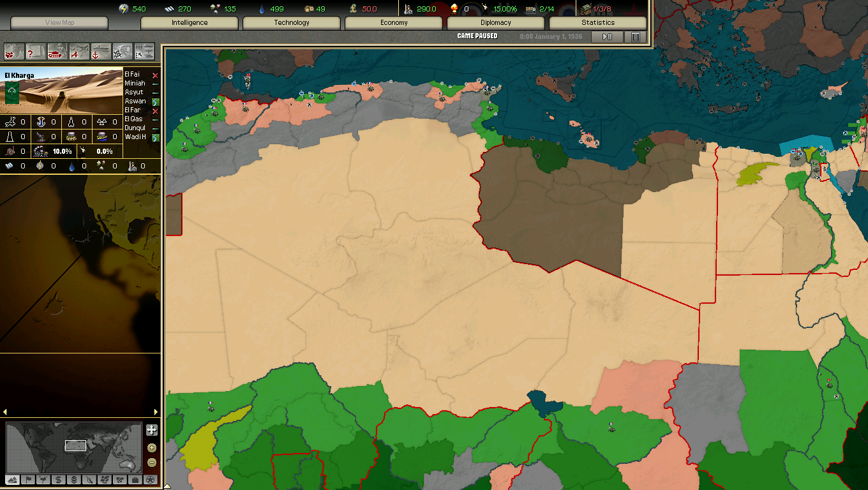Click the El Kharga desert province picture
Screen dimensions: 868x490
tap(61, 90)
